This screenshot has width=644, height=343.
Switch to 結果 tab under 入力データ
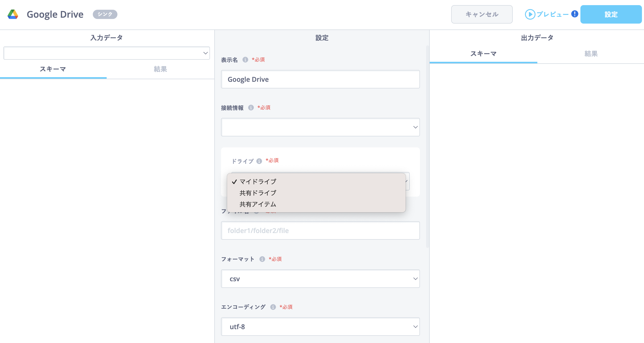click(x=160, y=69)
